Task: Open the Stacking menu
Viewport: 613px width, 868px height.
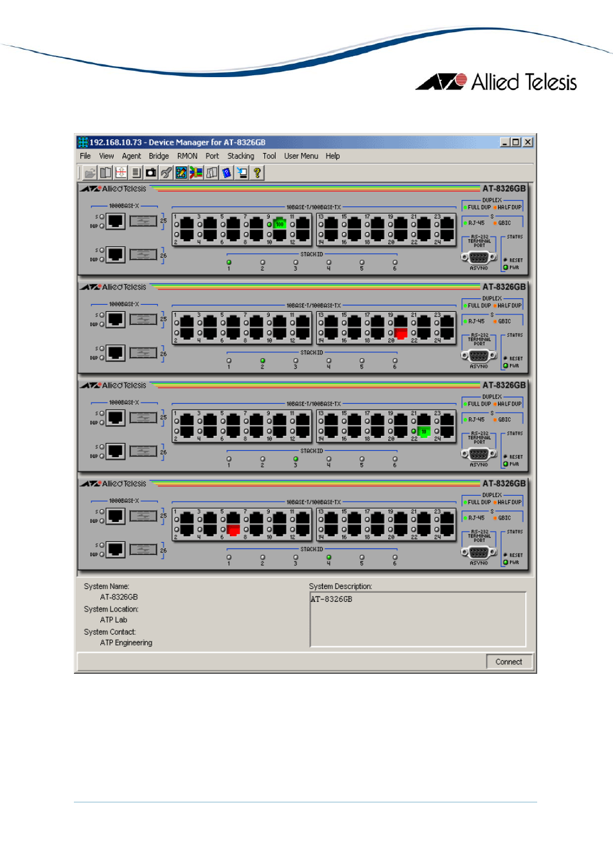Action: (x=241, y=156)
